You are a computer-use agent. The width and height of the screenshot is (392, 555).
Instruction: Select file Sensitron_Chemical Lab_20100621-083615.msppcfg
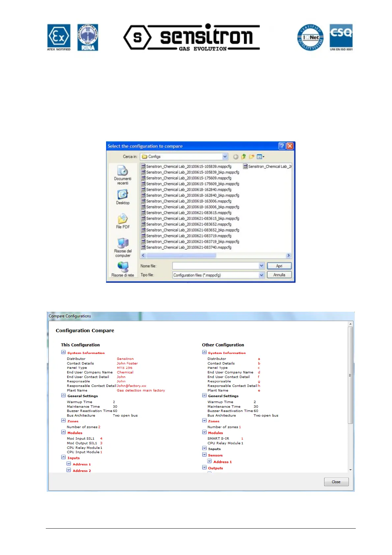tap(186, 213)
